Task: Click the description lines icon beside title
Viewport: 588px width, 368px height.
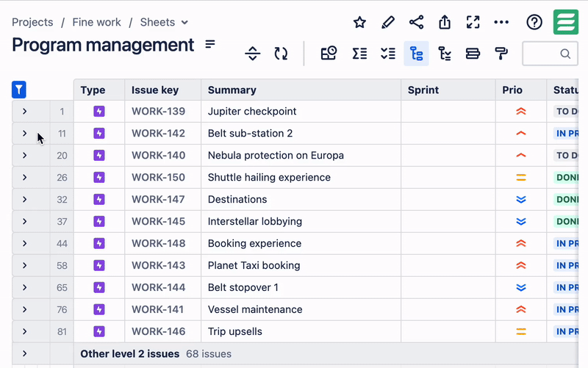Action: pyautogui.click(x=210, y=44)
